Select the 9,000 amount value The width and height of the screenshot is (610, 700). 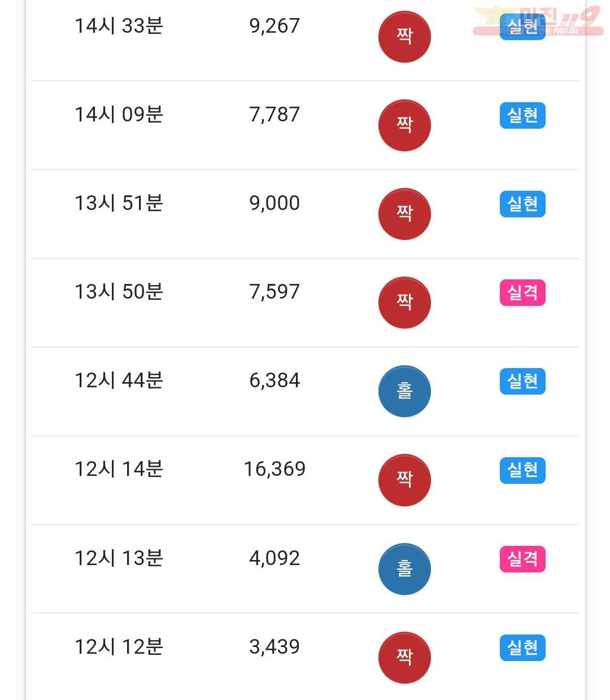click(x=274, y=203)
